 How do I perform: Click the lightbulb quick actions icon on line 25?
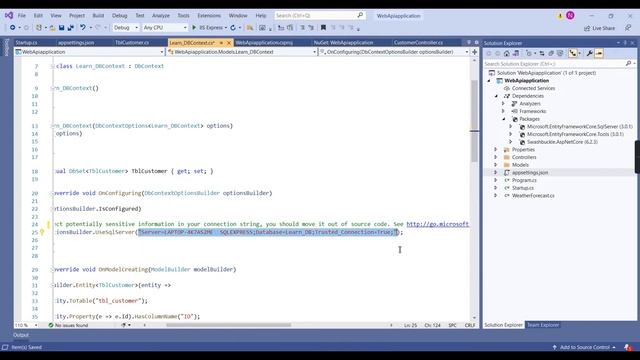coord(42,232)
